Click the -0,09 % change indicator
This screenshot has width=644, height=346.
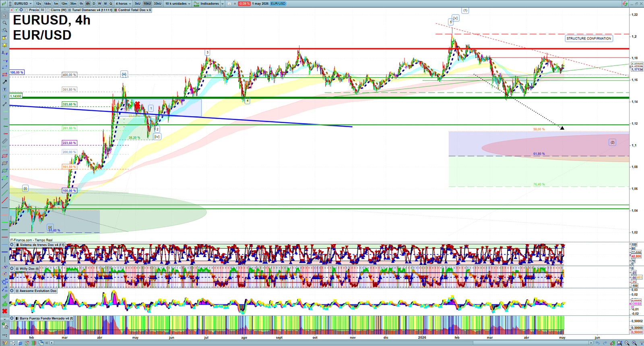[244, 4]
